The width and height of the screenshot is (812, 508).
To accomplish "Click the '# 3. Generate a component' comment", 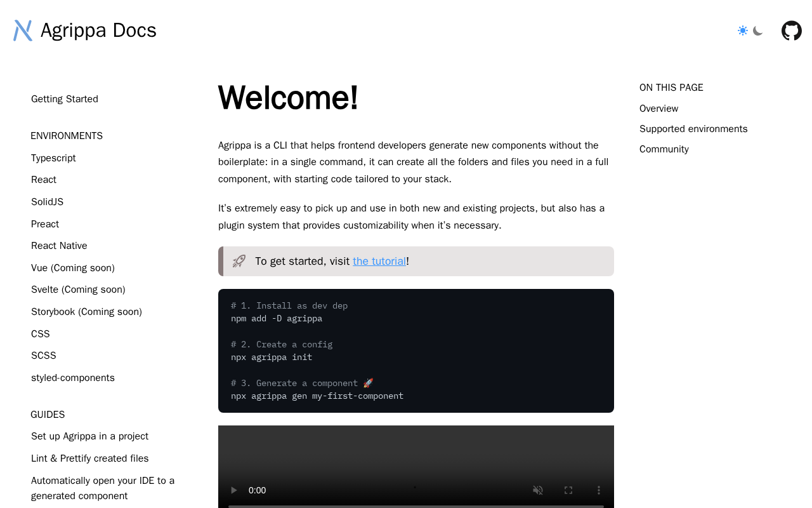I will pyautogui.click(x=302, y=384).
